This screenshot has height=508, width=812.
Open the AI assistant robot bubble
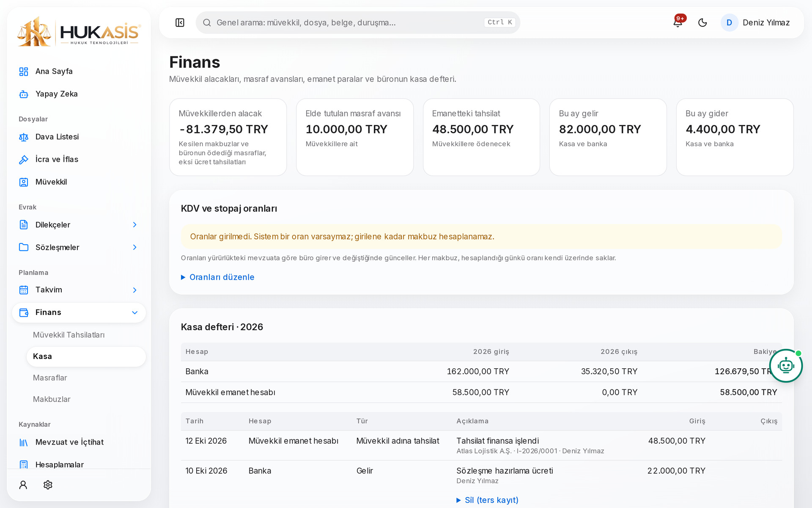point(786,366)
